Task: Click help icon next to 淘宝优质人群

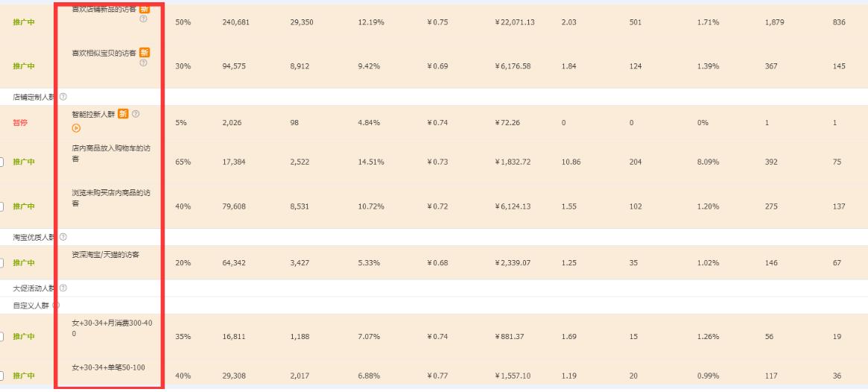Action: tap(63, 237)
